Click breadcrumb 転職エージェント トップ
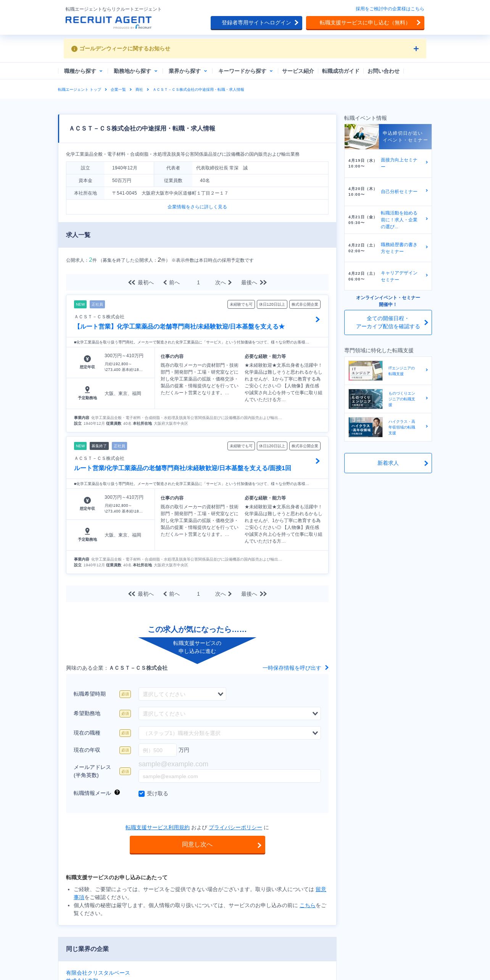This screenshot has height=980, width=490. [x=79, y=90]
